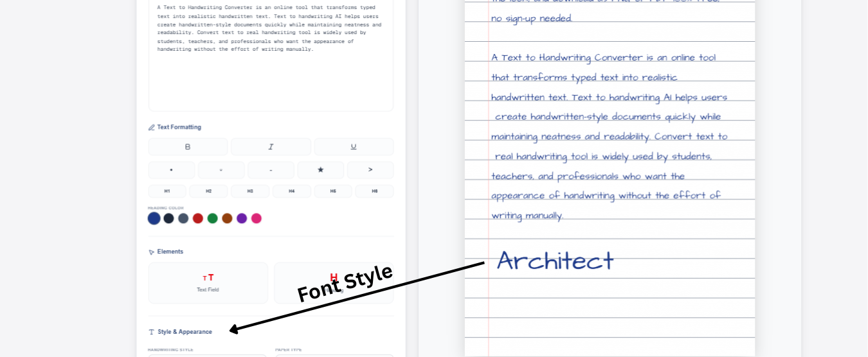Insert a hollow circle bullet
The height and width of the screenshot is (357, 868).
click(x=221, y=170)
